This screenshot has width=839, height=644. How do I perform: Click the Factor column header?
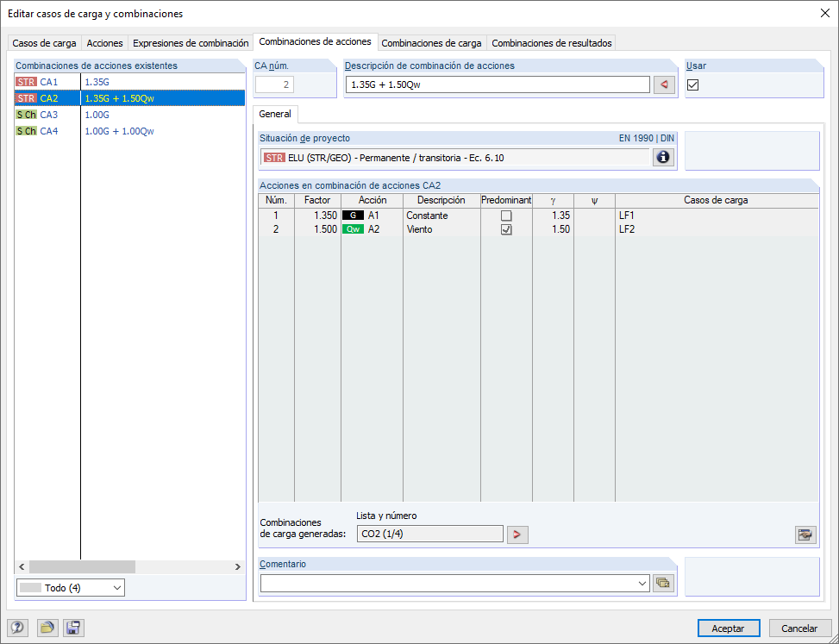[x=318, y=201]
